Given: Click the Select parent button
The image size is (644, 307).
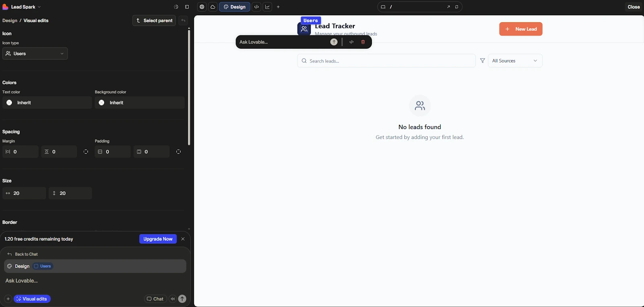Looking at the screenshot, I should pyautogui.click(x=154, y=21).
